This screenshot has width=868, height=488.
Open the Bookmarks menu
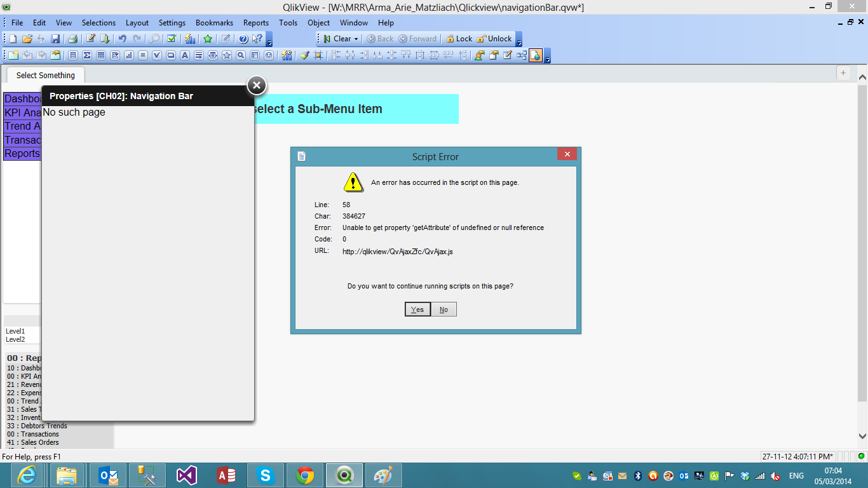coord(215,23)
